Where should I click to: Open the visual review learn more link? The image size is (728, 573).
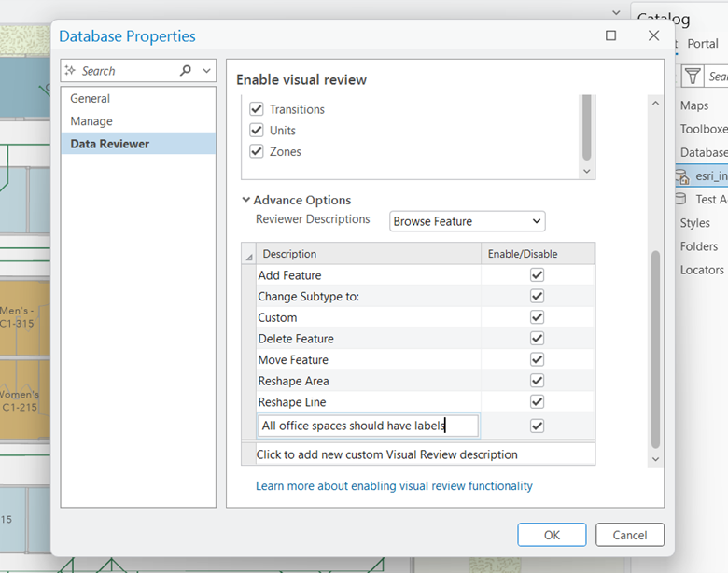click(x=394, y=486)
